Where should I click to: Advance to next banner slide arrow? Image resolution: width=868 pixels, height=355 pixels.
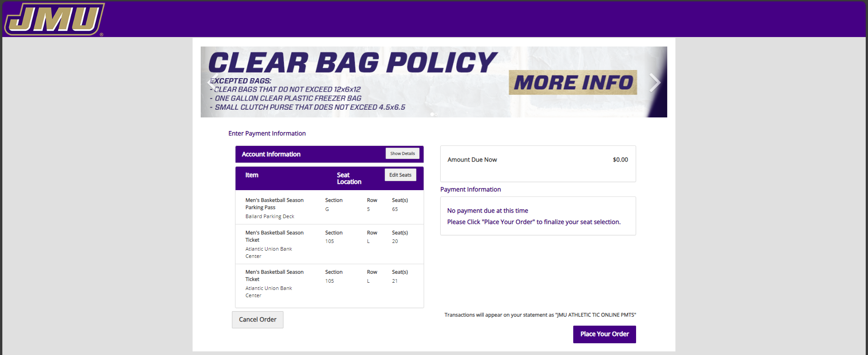655,82
